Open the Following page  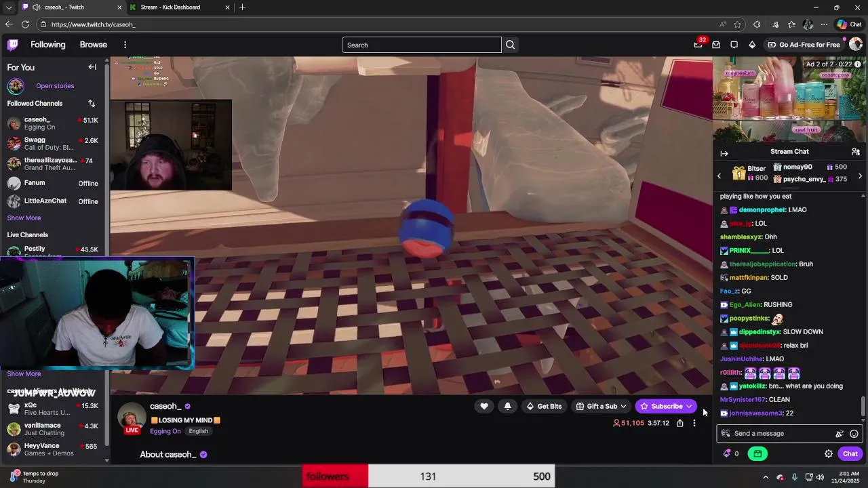48,45
